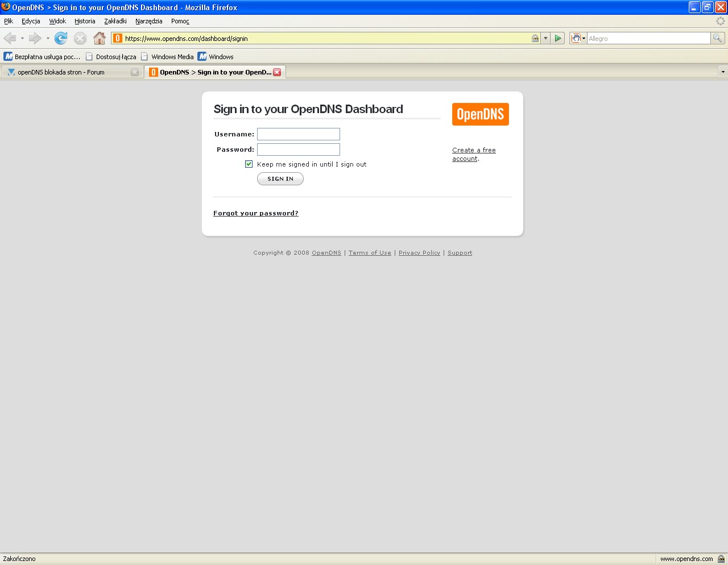
Task: Click www.opendns.com in the status bar
Action: click(686, 559)
